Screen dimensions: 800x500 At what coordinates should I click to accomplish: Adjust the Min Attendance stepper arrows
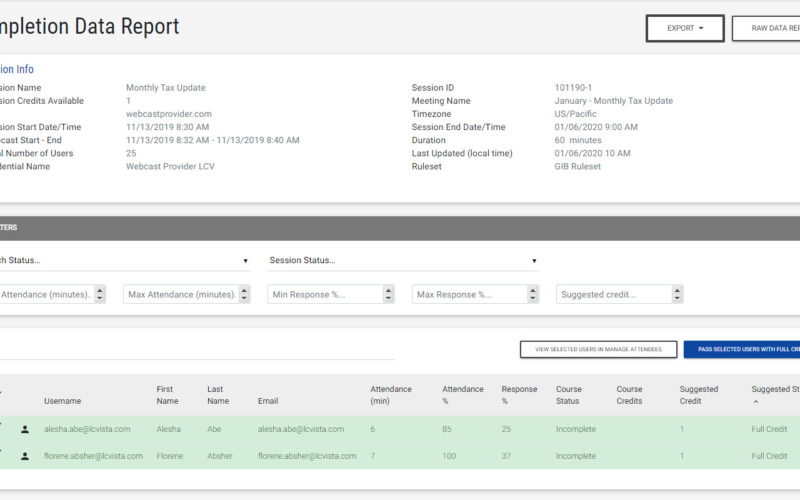click(x=100, y=294)
